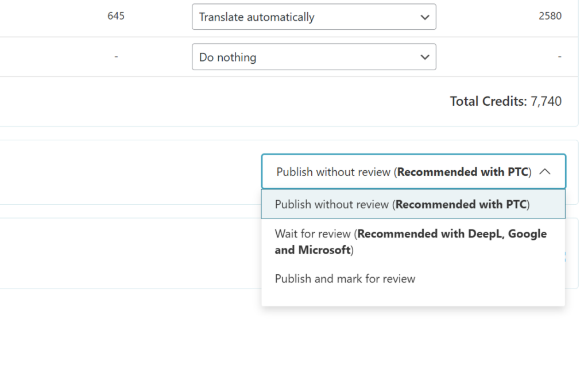
Task: Click the row containing Translate automatically
Action: point(314,17)
